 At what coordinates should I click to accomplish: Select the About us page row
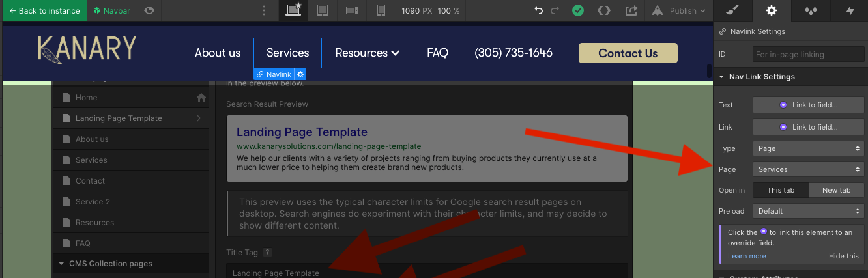pyautogui.click(x=130, y=139)
